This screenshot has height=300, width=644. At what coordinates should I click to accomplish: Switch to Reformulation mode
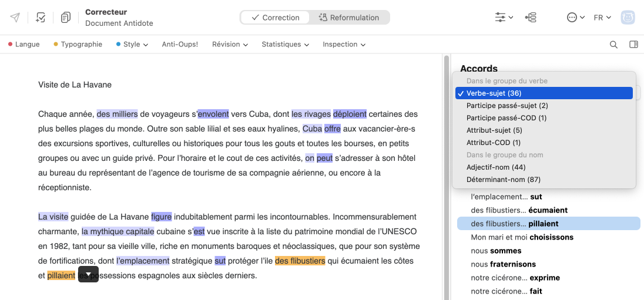[349, 18]
